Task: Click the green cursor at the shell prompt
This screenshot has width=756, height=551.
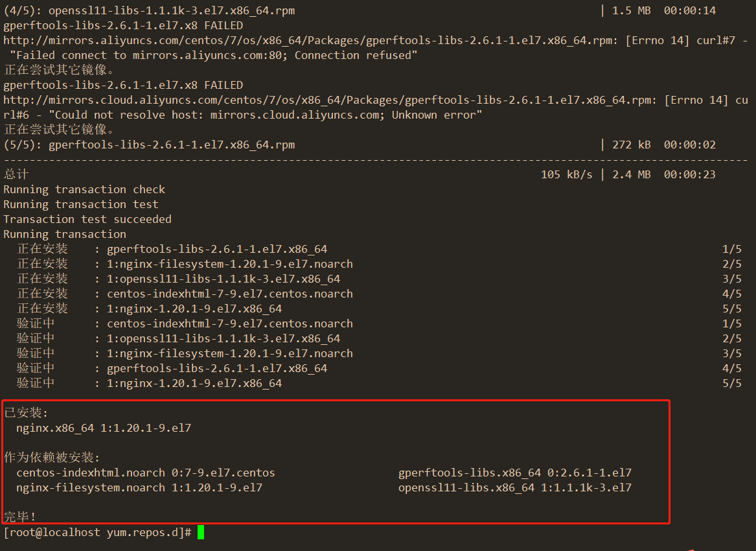Action: pos(201,532)
